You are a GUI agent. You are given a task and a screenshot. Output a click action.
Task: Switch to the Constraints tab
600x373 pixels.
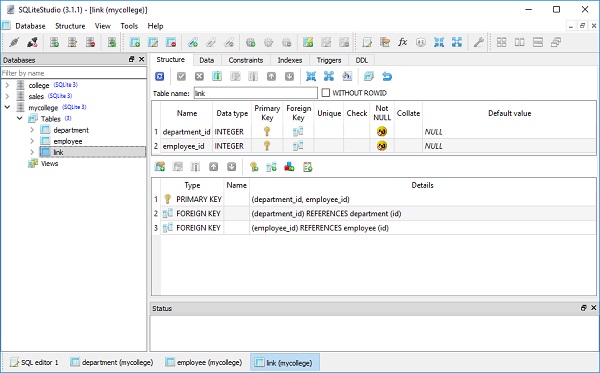[x=246, y=60]
